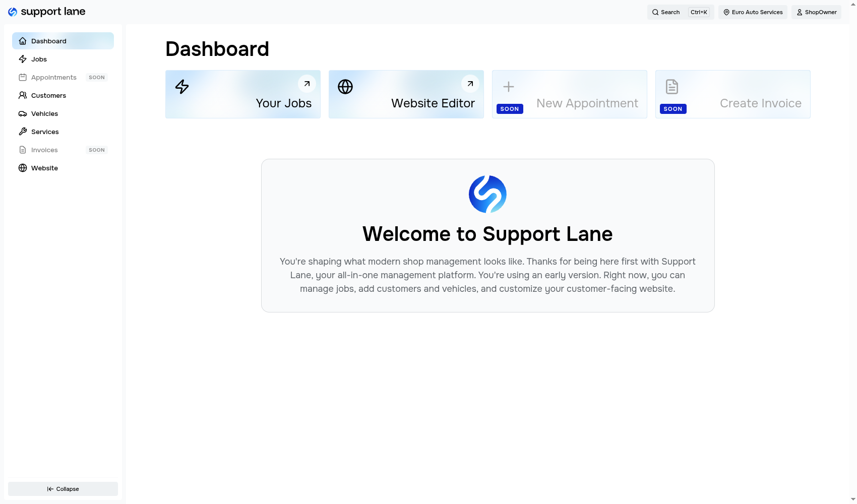This screenshot has width=857, height=504.
Task: Collapse the left sidebar
Action: 63,488
